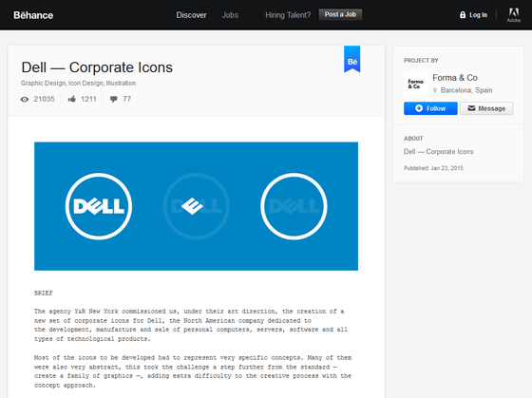Click the Dell — Corporate Icons title

click(x=97, y=67)
